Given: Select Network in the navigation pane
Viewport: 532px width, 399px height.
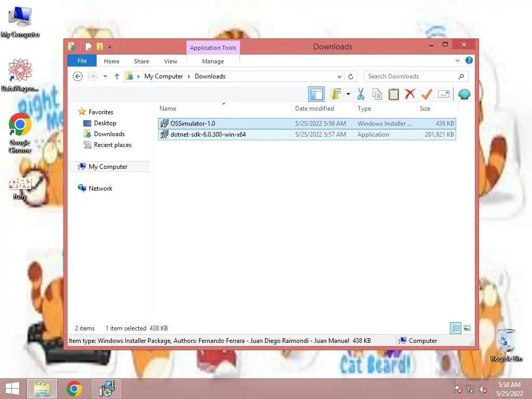Looking at the screenshot, I should (100, 188).
